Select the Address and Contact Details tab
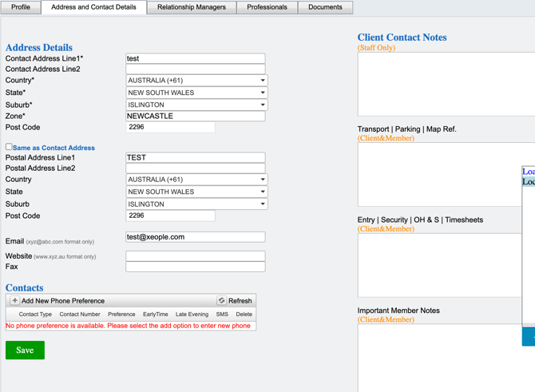Screen dimensions: 535x392 click(94, 7)
